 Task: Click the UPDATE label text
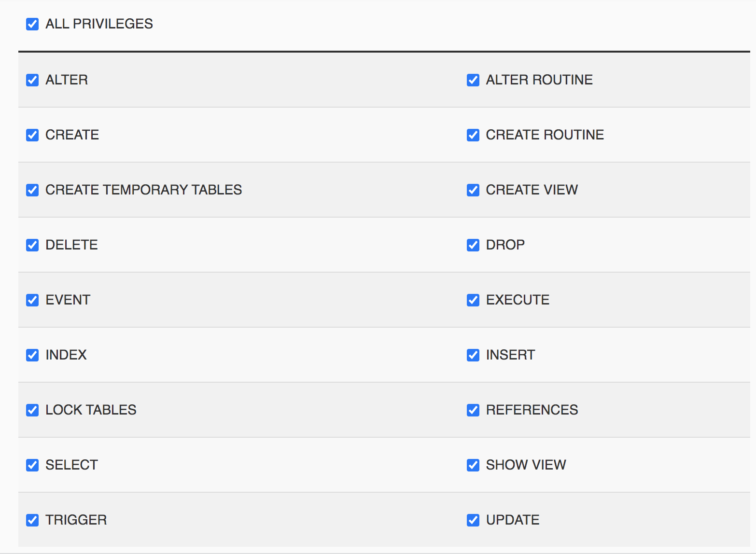(x=513, y=520)
